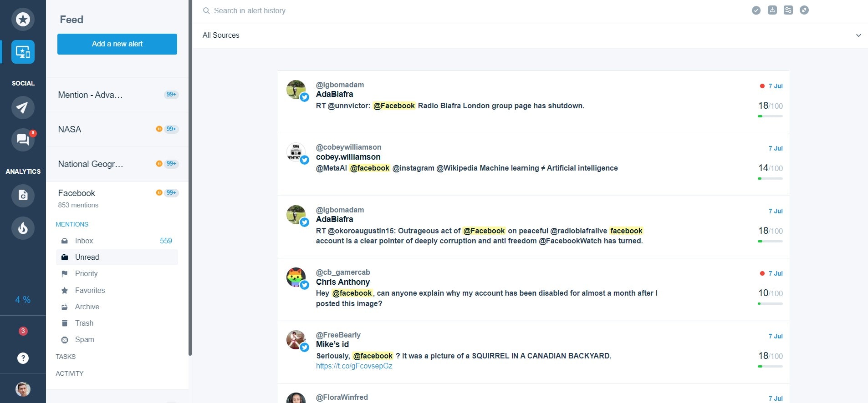This screenshot has height=403, width=868.
Task: Open the Inbox folder
Action: 117,241
